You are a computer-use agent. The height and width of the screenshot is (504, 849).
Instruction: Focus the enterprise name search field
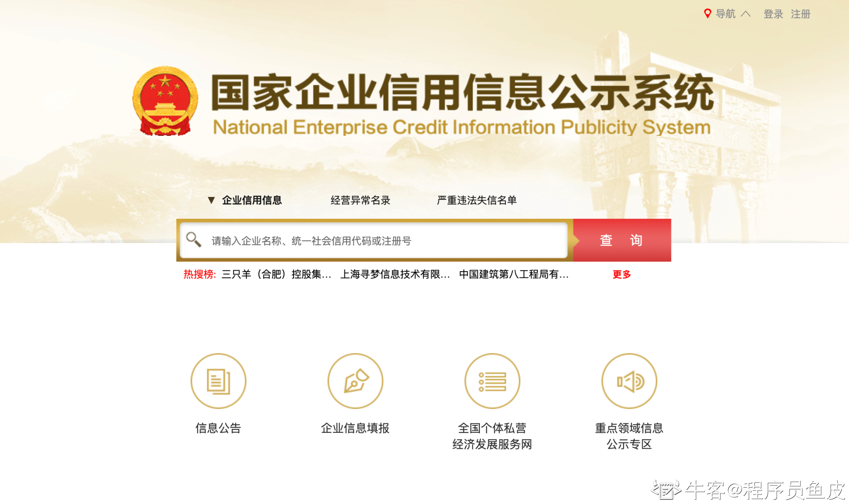[x=374, y=240]
